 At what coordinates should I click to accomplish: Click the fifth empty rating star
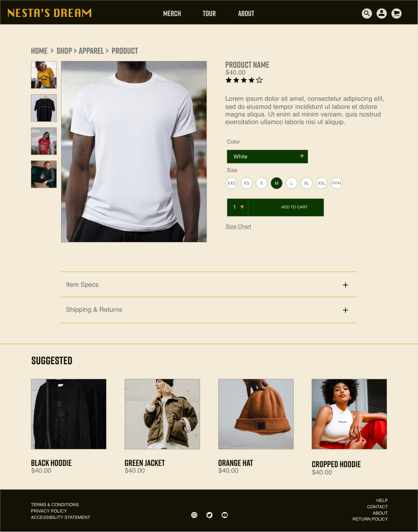pos(259,80)
